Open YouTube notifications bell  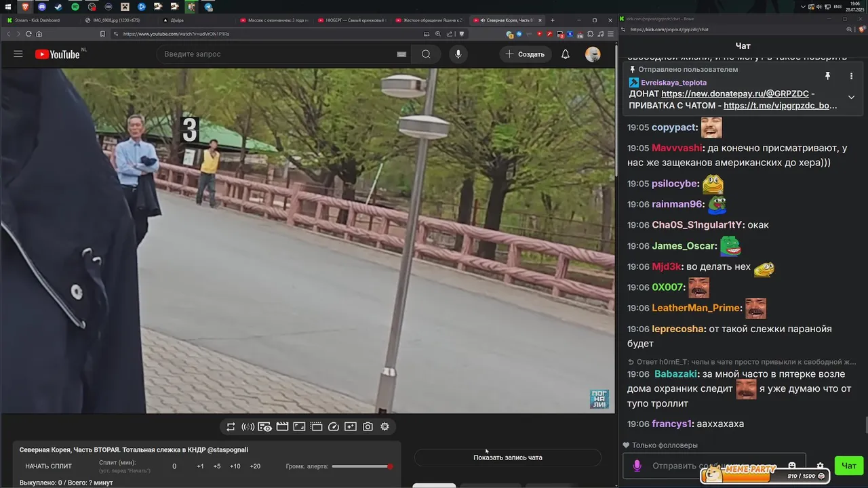(x=566, y=54)
